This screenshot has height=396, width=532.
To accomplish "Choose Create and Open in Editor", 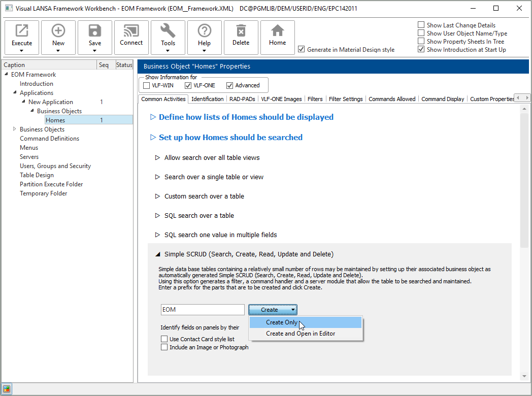I will click(306, 334).
